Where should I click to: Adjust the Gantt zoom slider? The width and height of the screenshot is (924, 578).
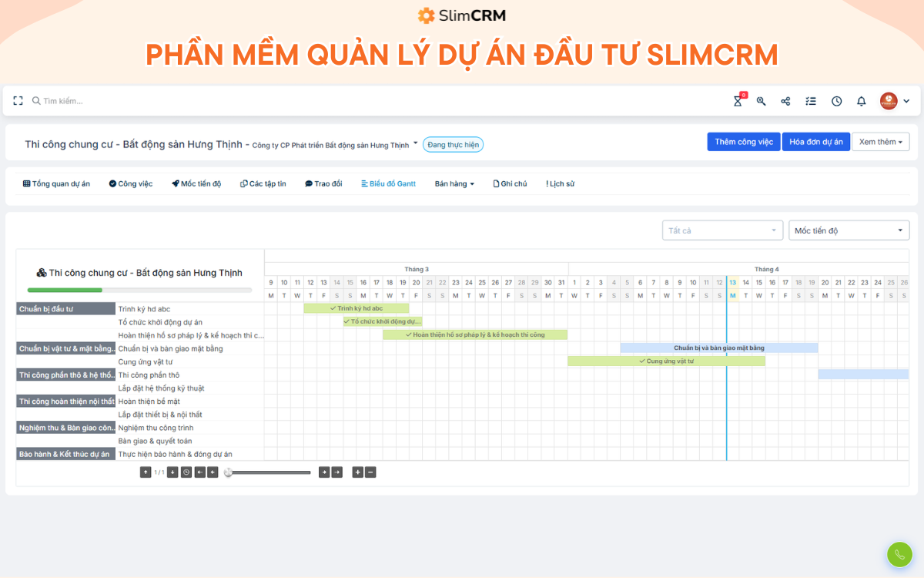click(x=229, y=472)
